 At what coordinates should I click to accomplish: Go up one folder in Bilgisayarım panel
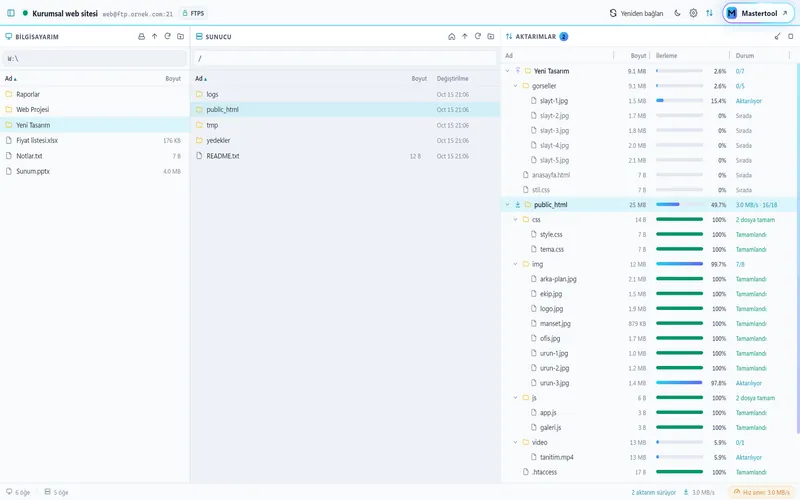[155, 37]
